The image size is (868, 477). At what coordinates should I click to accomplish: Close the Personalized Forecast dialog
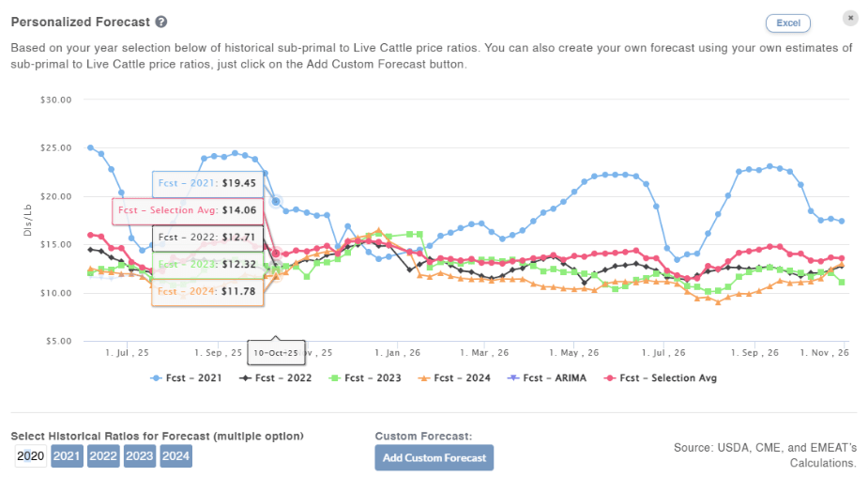tap(849, 18)
